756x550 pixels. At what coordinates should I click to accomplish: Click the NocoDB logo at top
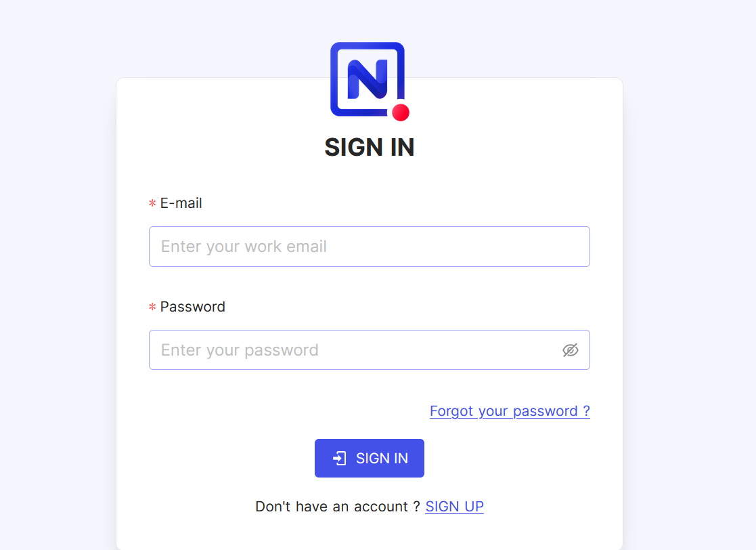point(370,81)
